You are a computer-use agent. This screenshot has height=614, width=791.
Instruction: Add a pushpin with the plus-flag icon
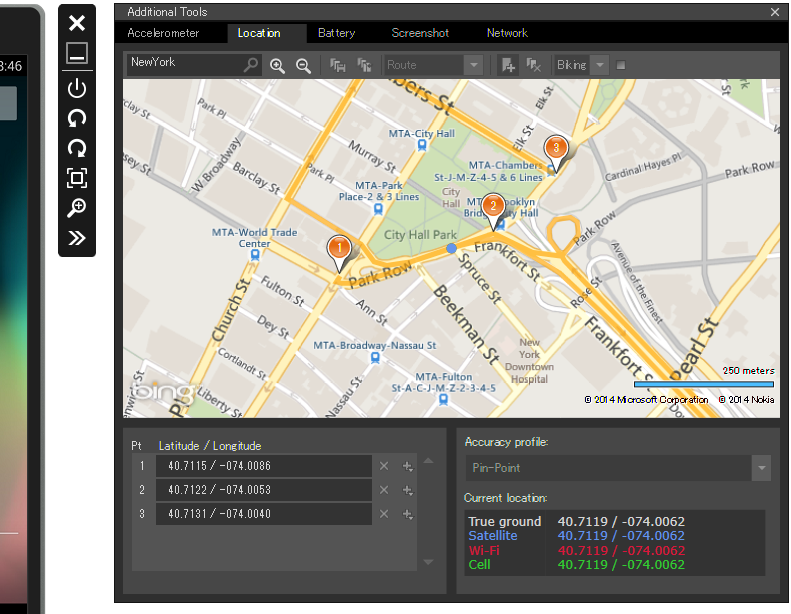(x=508, y=65)
